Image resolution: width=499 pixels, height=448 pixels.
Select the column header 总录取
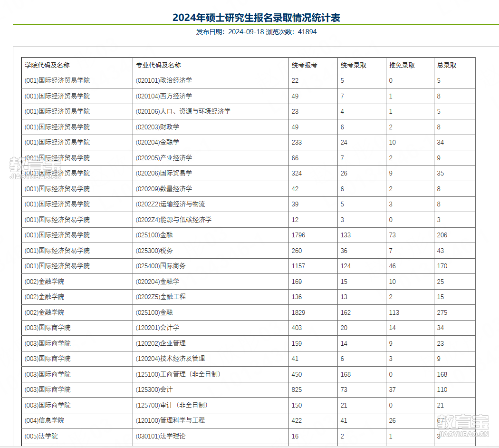pyautogui.click(x=447, y=65)
